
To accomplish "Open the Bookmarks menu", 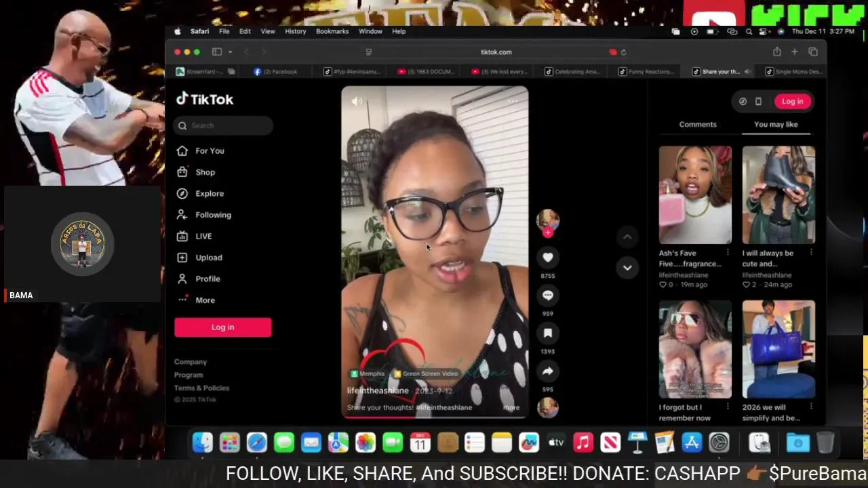I will point(332,31).
